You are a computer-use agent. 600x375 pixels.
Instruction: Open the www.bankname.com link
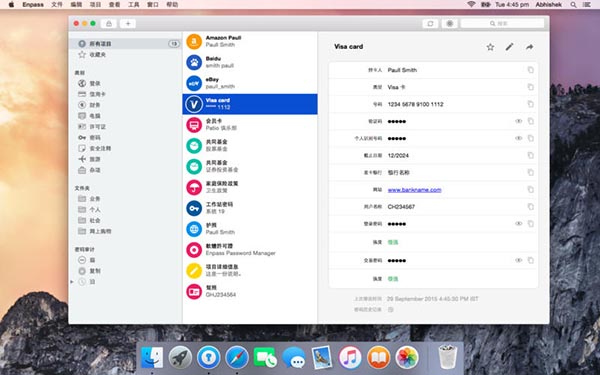pyautogui.click(x=414, y=190)
